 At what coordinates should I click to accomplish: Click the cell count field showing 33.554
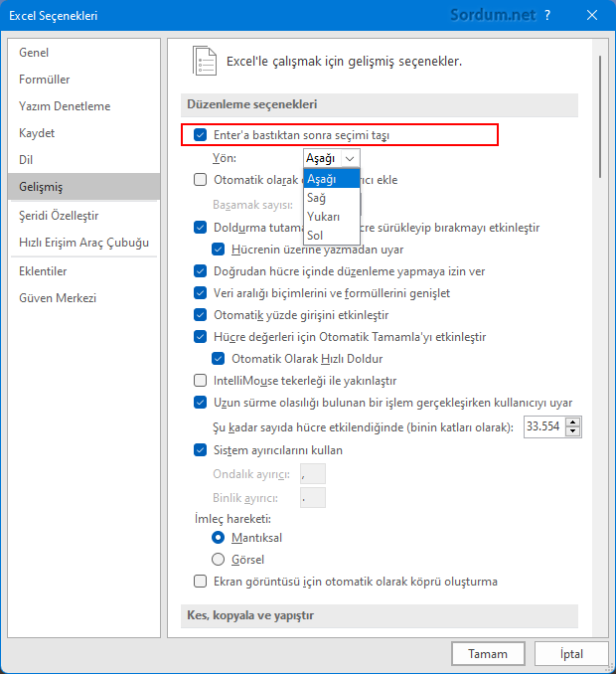(x=544, y=426)
